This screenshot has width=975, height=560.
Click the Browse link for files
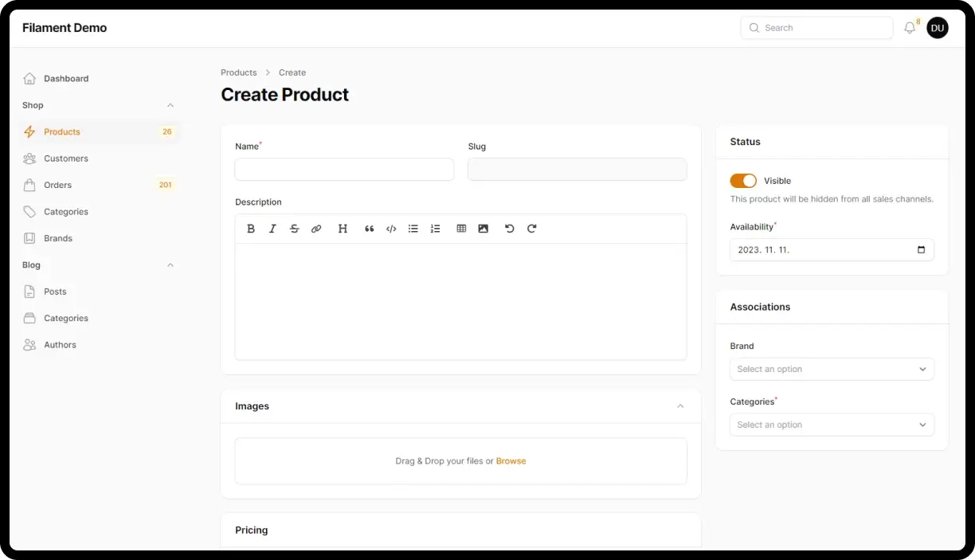[x=511, y=460]
